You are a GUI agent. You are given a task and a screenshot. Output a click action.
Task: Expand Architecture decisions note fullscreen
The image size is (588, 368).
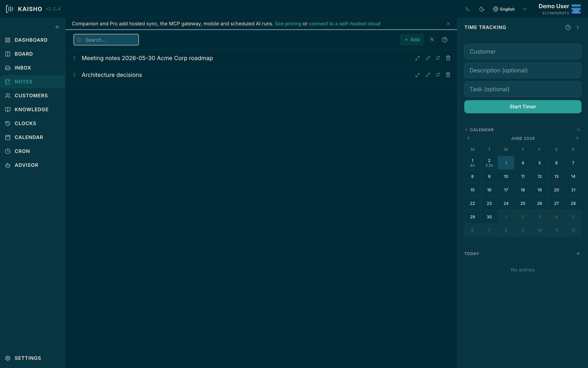click(x=418, y=75)
